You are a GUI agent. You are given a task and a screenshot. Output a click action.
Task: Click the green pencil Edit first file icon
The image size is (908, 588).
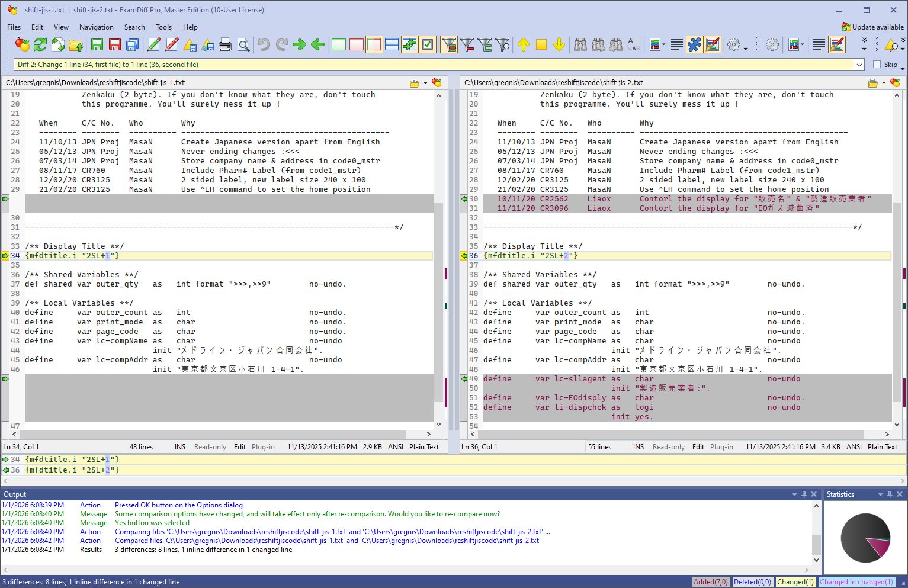pos(154,44)
